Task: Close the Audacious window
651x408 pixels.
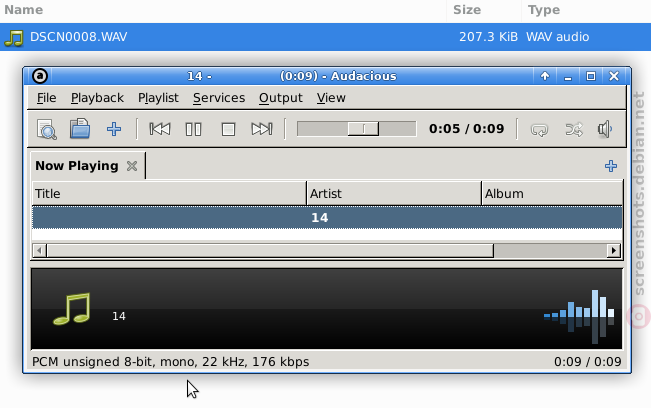Action: [x=614, y=76]
